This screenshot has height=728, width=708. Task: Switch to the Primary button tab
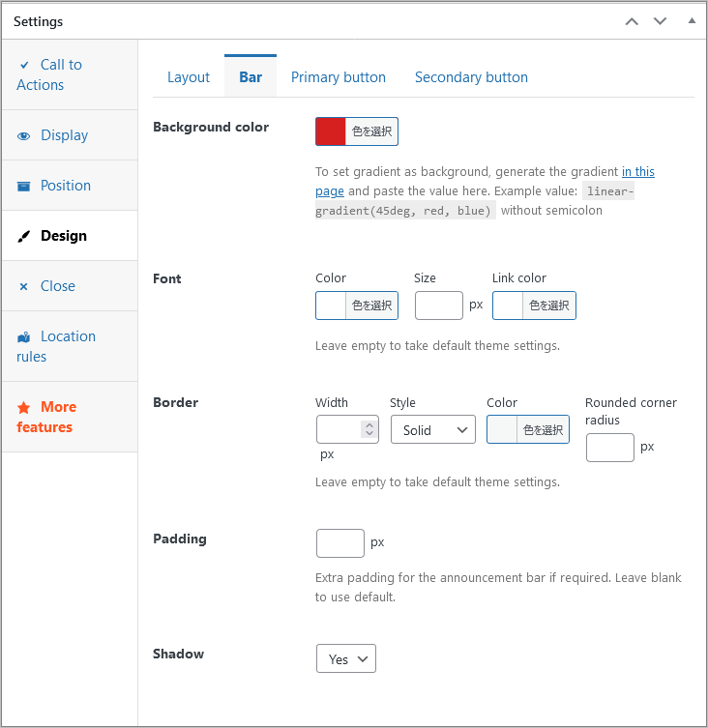click(x=339, y=77)
